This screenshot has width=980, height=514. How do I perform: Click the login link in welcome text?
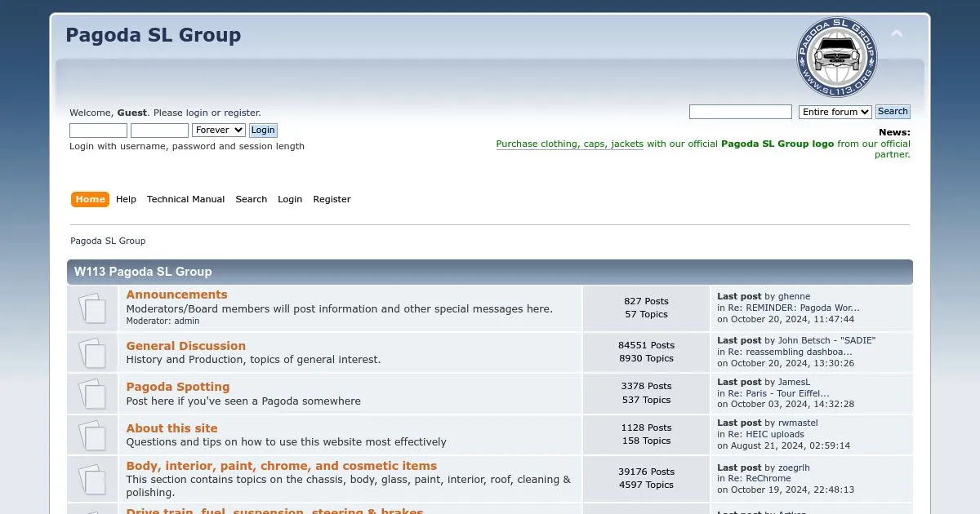tap(197, 113)
